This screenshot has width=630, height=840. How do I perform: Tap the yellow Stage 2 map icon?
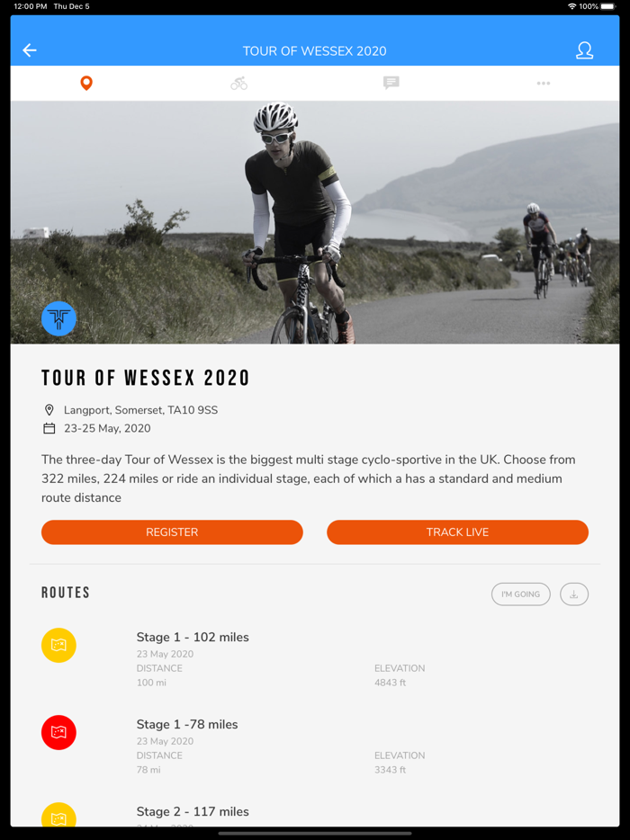[59, 814]
